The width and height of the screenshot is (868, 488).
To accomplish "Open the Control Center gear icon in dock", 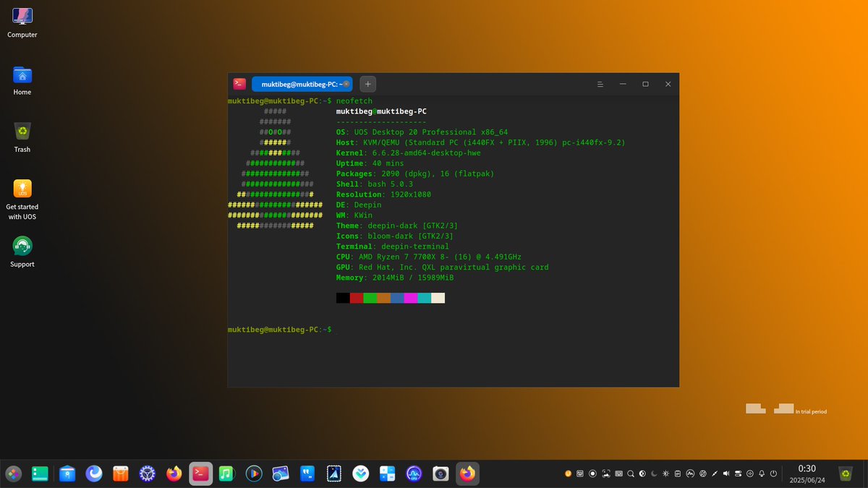I will point(148,474).
